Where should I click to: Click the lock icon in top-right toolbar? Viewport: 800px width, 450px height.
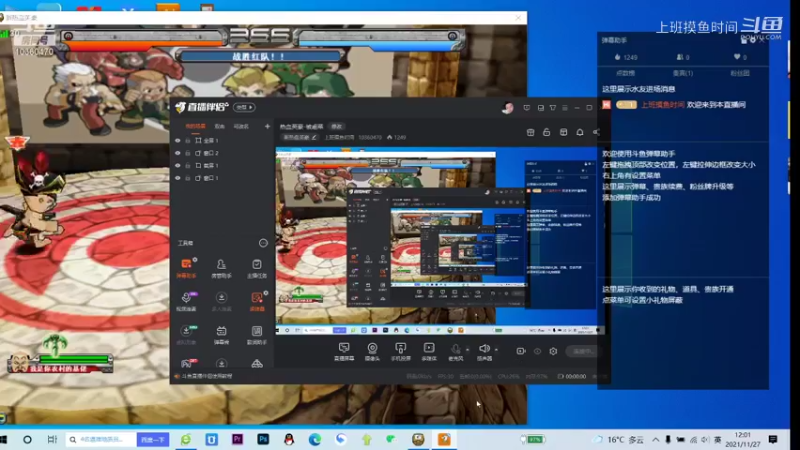tap(546, 132)
